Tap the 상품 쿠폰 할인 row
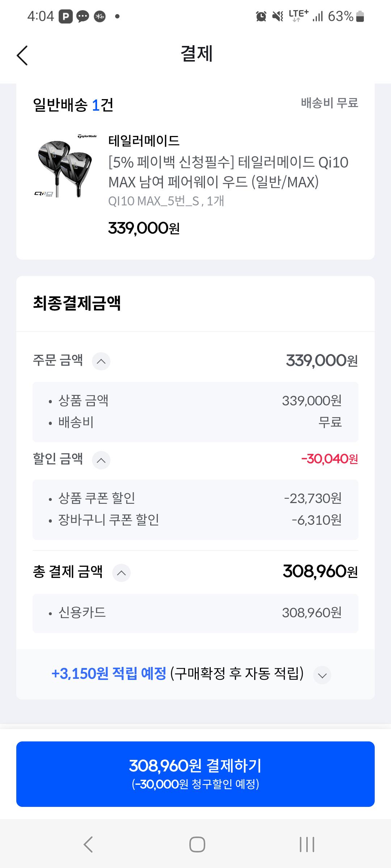 195,498
